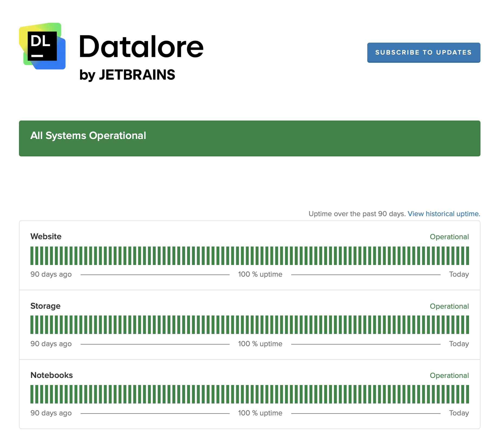Click the Website Operational status label
This screenshot has width=500, height=448.
(x=449, y=236)
